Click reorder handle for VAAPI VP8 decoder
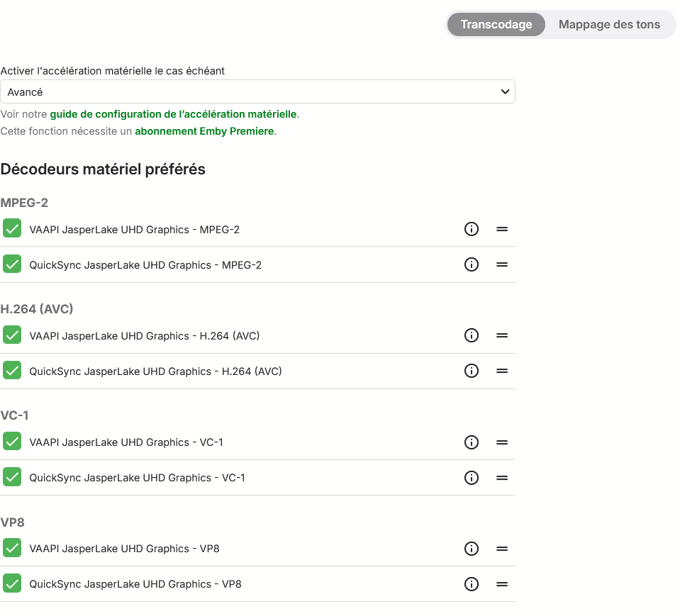The image size is (680, 616). [x=502, y=549]
